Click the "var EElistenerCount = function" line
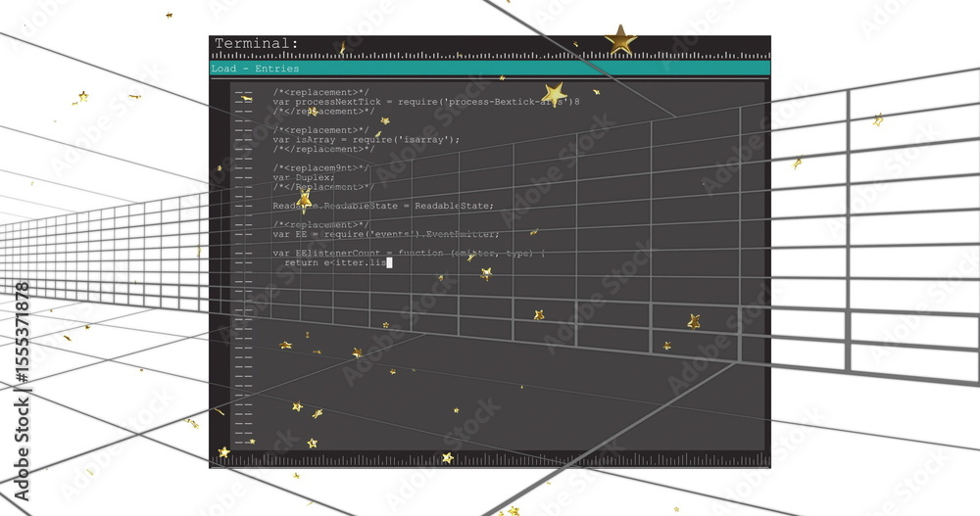 pos(409,253)
